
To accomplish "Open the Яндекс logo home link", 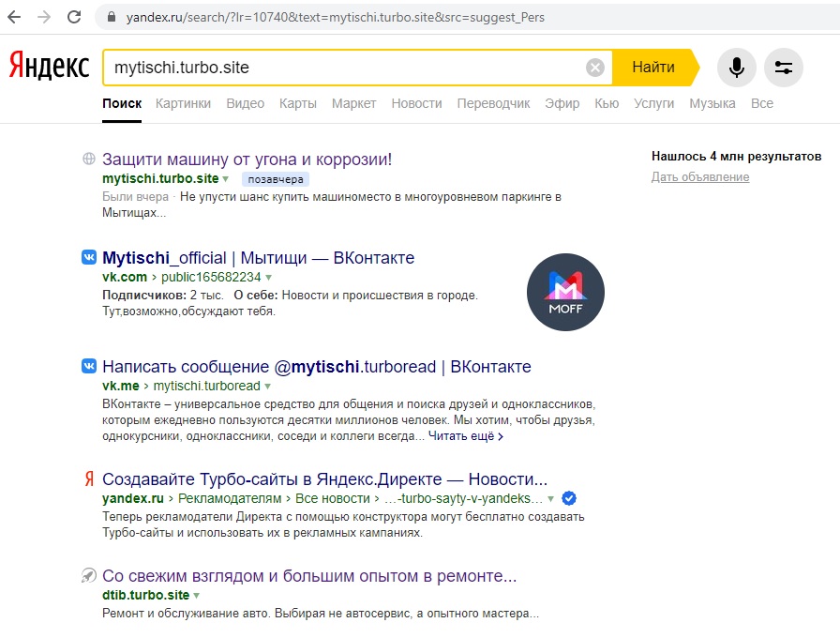I will [50, 66].
